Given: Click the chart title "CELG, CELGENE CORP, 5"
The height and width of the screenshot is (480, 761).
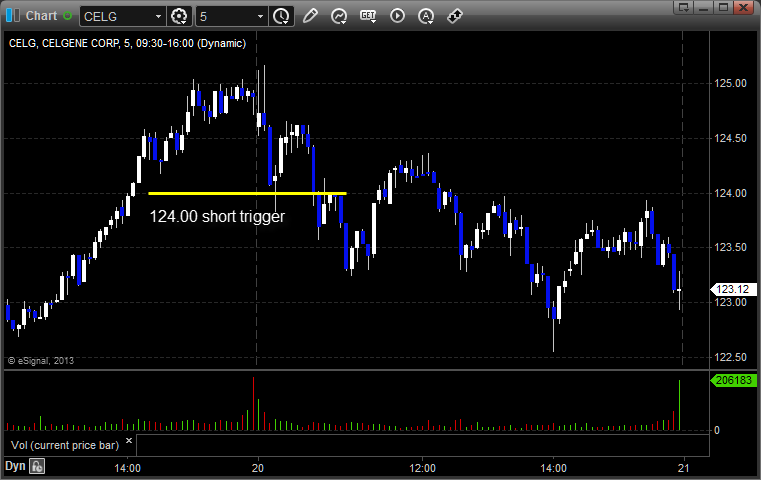Looking at the screenshot, I should click(x=69, y=43).
